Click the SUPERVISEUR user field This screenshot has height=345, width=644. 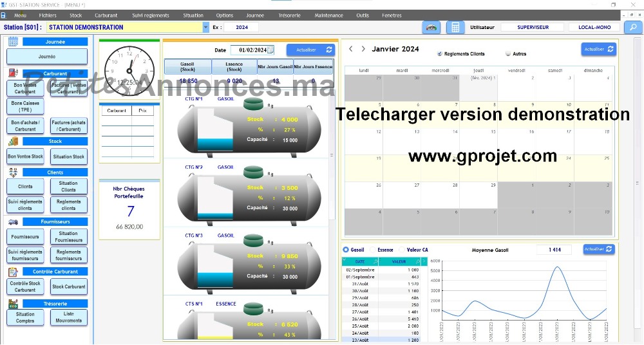533,28
